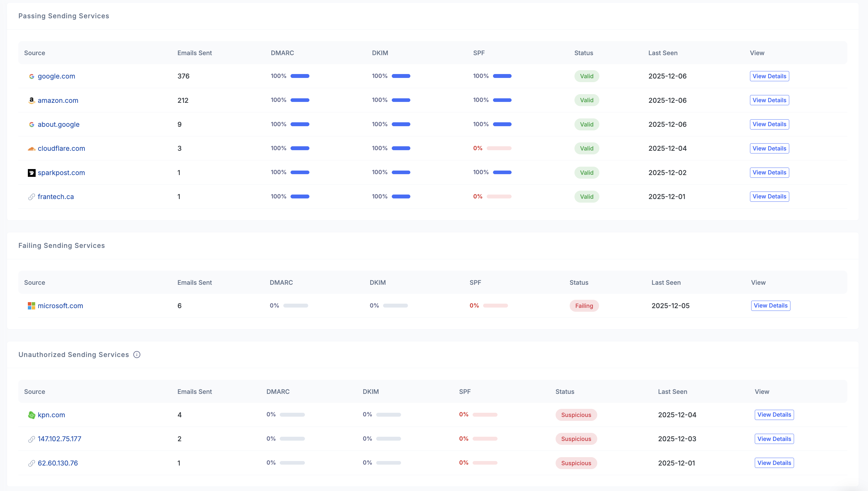The width and height of the screenshot is (868, 491).
Task: Click the info icon beside Unauthorized Sending Services
Action: tap(137, 354)
